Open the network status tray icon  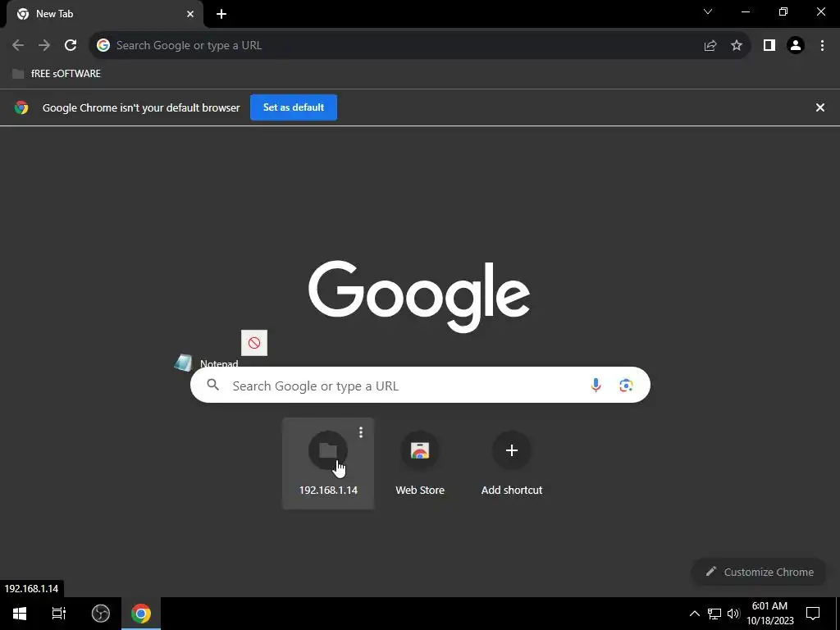click(x=714, y=614)
